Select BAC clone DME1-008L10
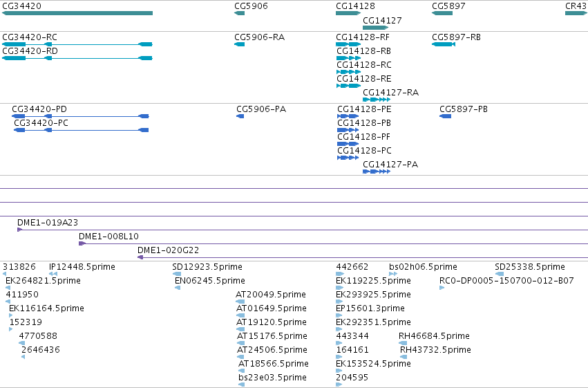 pos(333,243)
